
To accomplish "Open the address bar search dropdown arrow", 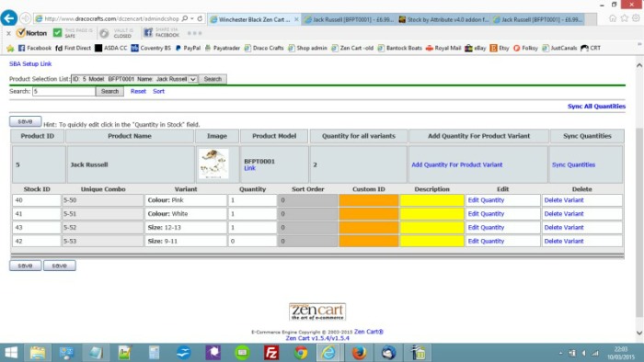I will (191, 18).
